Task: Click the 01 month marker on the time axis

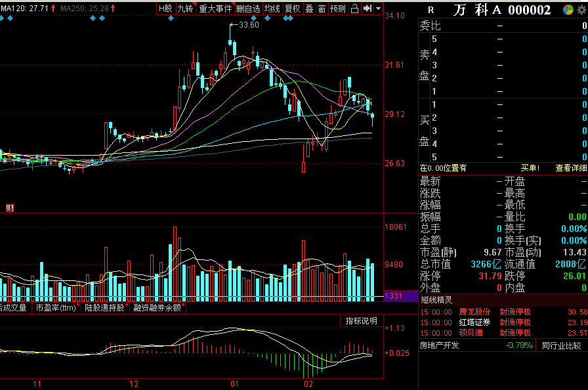Action: click(x=234, y=384)
